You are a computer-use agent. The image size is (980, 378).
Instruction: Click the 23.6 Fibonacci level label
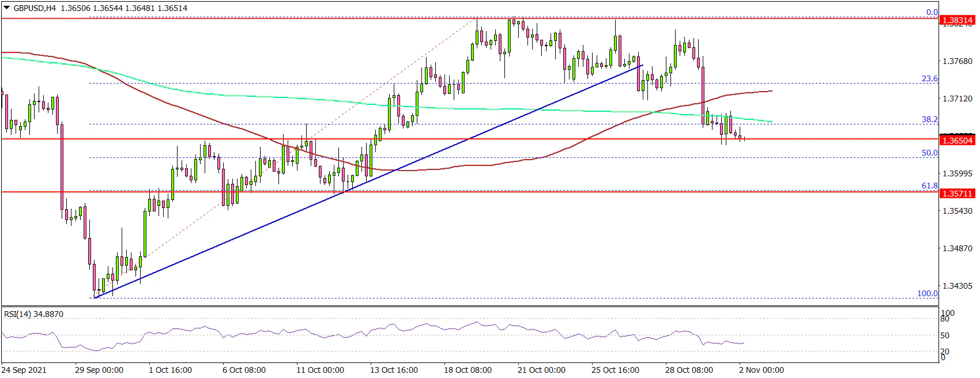[x=929, y=78]
